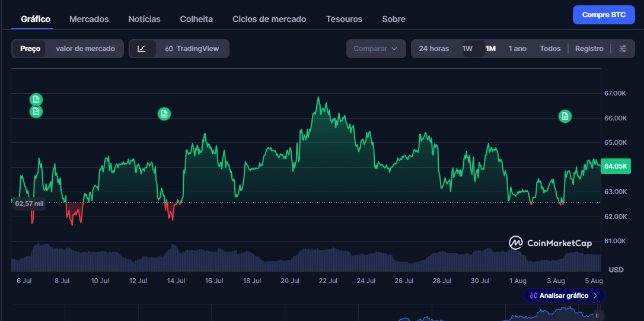
Task: Open the lower news marker on 6 Jul
Action: pyautogui.click(x=36, y=112)
